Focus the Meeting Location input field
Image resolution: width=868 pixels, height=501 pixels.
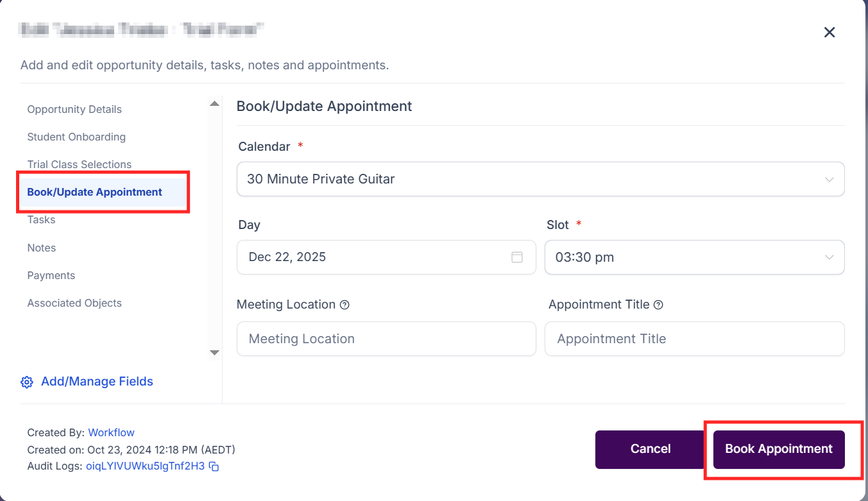[x=386, y=339]
